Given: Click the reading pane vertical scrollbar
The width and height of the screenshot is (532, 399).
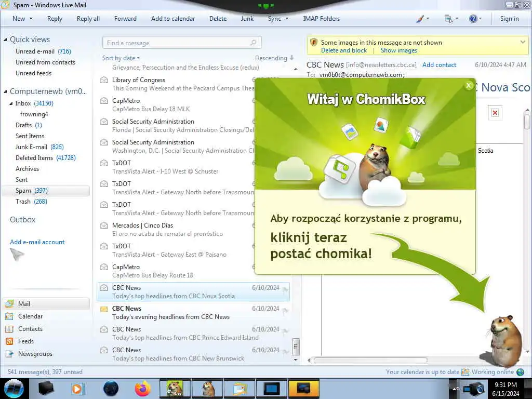Looking at the screenshot, I should pos(527,122).
